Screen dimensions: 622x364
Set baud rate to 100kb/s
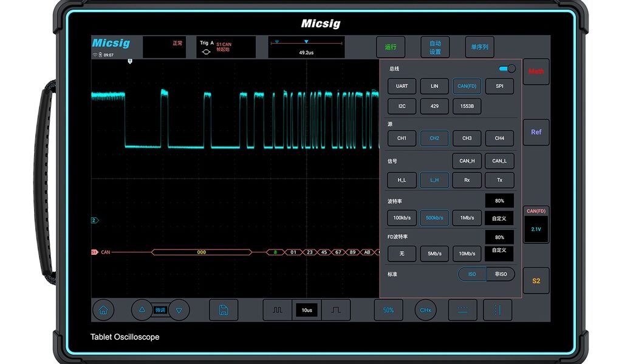coord(402,218)
